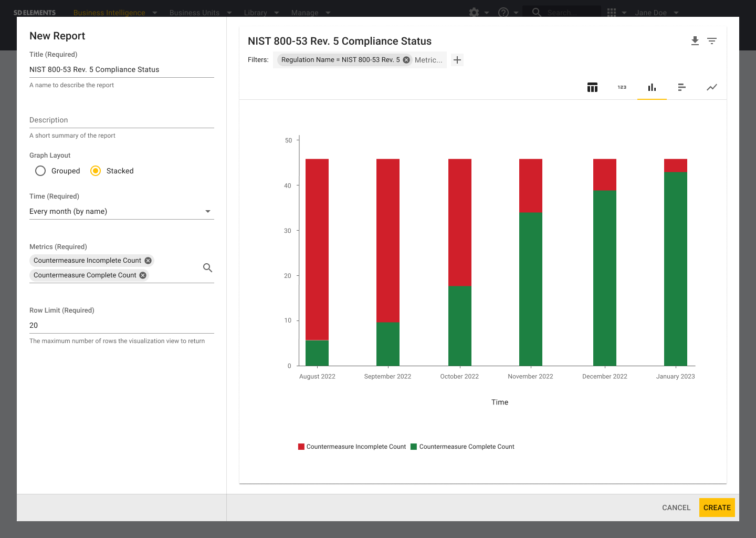The height and width of the screenshot is (538, 756).
Task: Add a filter with the plus icon
Action: click(x=457, y=60)
